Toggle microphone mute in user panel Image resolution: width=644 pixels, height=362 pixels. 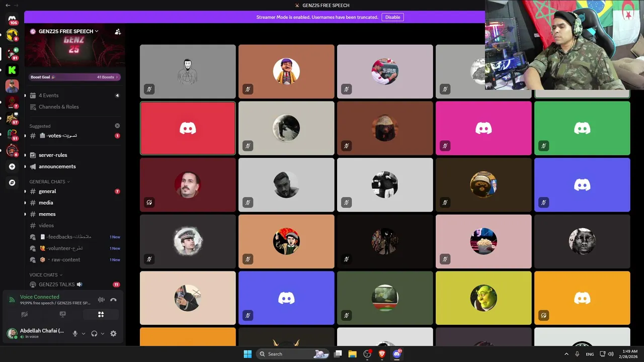point(75,333)
